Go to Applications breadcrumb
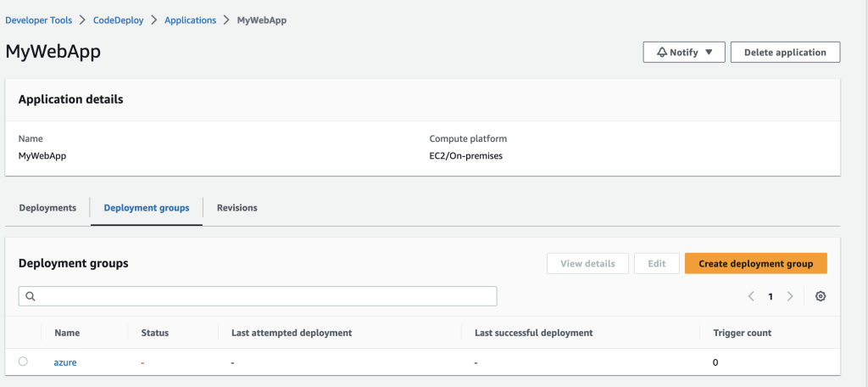Viewport: 868px width, 387px height. click(x=191, y=20)
